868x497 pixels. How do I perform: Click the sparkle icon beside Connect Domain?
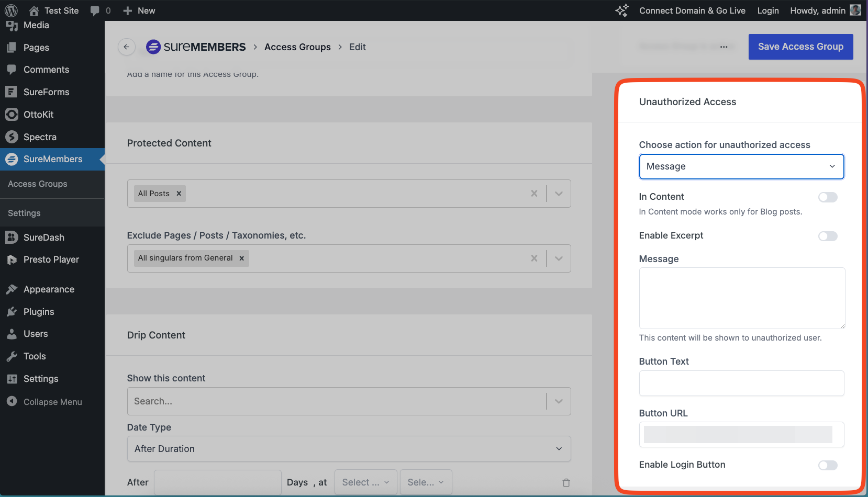click(x=621, y=10)
